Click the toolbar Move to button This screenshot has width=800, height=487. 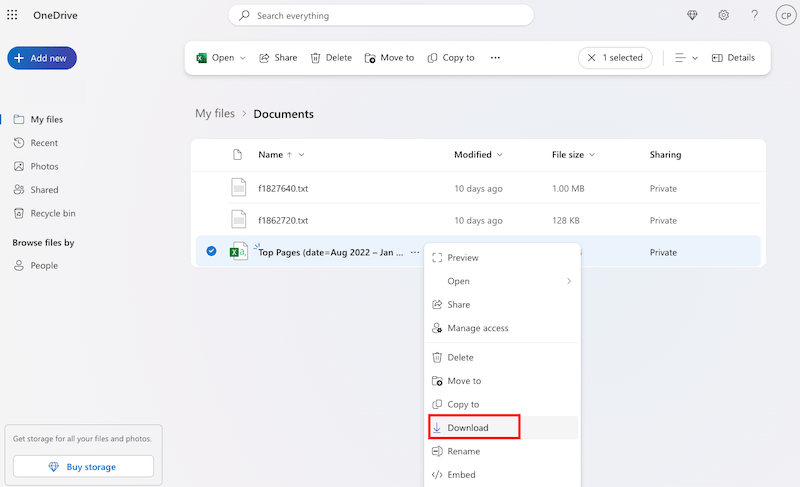click(389, 58)
